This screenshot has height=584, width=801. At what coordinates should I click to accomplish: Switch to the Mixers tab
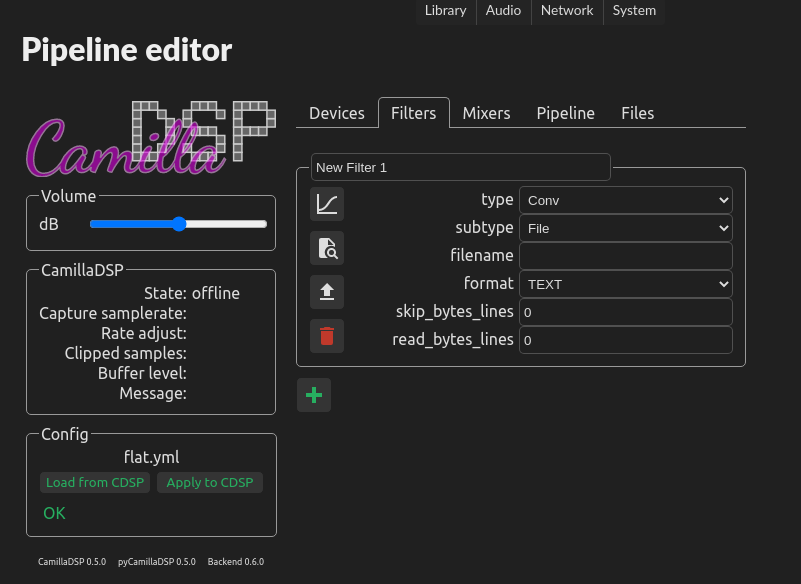486,113
